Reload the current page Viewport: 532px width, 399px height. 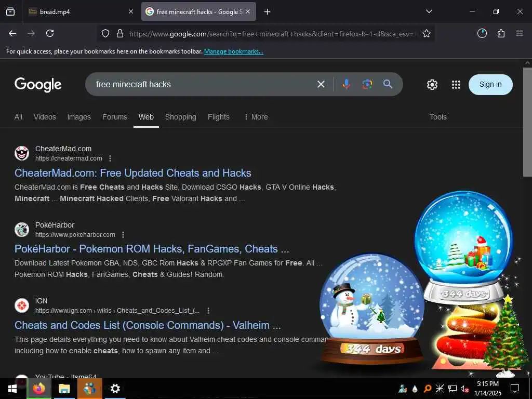50,33
